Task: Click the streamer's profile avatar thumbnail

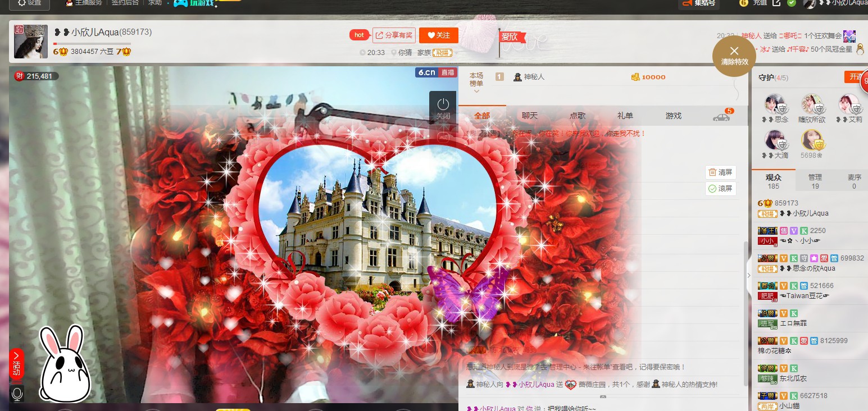Action: pos(31,41)
